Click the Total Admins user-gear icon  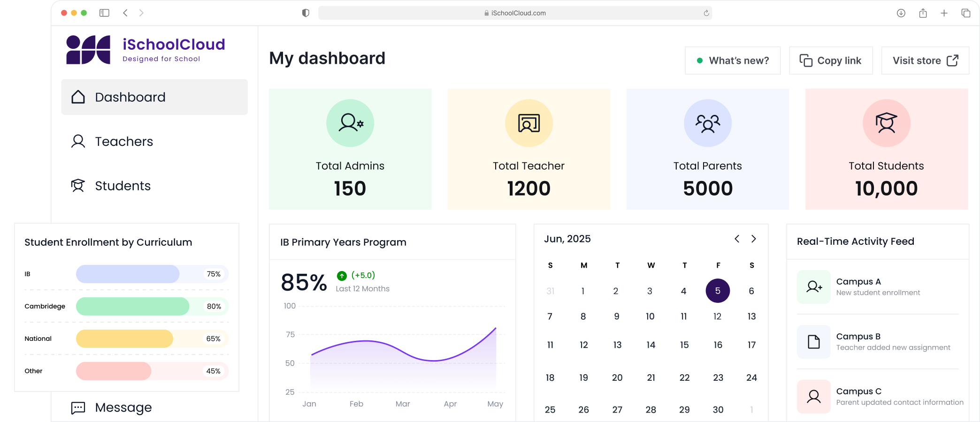pyautogui.click(x=350, y=123)
